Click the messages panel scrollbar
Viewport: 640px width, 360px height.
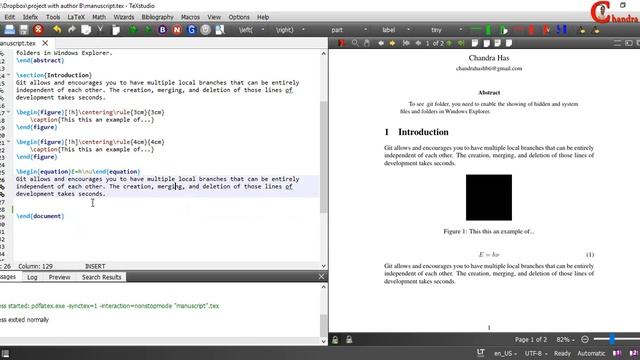click(323, 325)
